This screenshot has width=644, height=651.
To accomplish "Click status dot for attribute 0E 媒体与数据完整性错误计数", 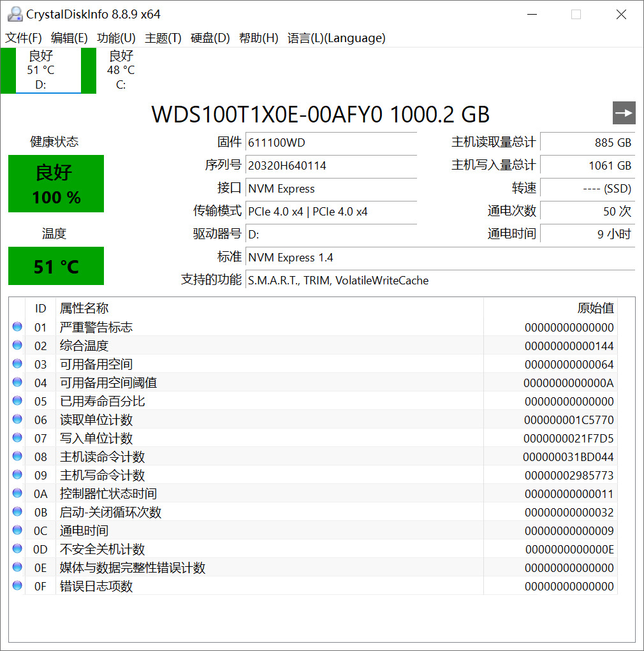I will 17,567.
